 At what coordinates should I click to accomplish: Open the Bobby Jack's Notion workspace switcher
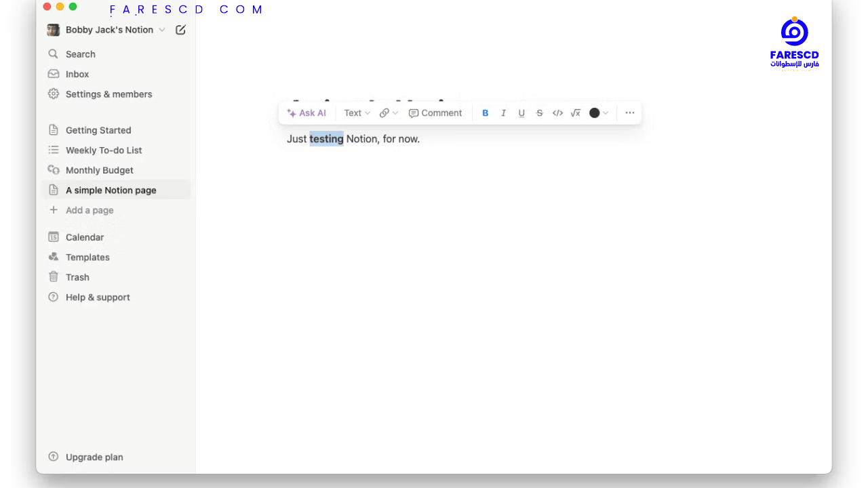[x=106, y=30]
